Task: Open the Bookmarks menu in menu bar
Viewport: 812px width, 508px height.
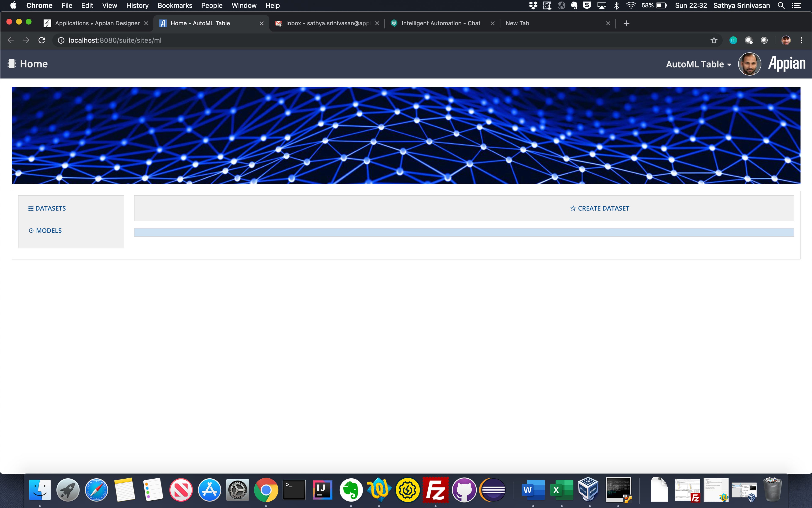Action: [175, 5]
